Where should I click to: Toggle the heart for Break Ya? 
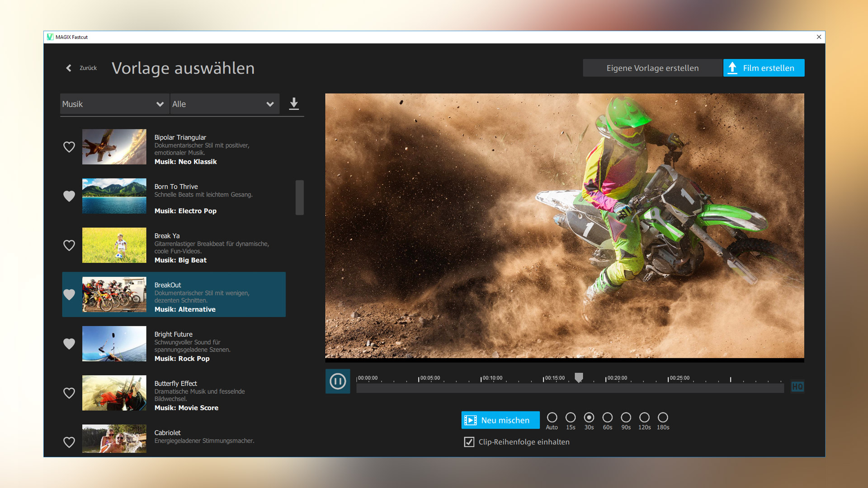(69, 245)
